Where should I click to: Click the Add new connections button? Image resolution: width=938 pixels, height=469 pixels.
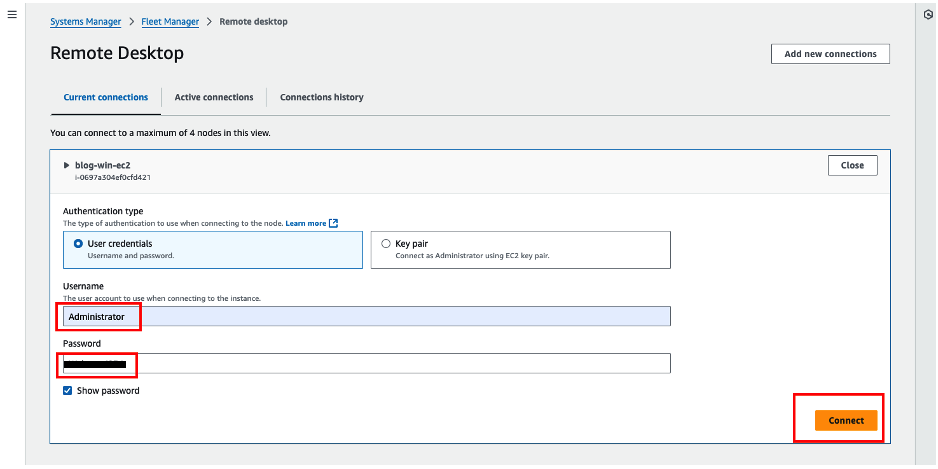830,54
